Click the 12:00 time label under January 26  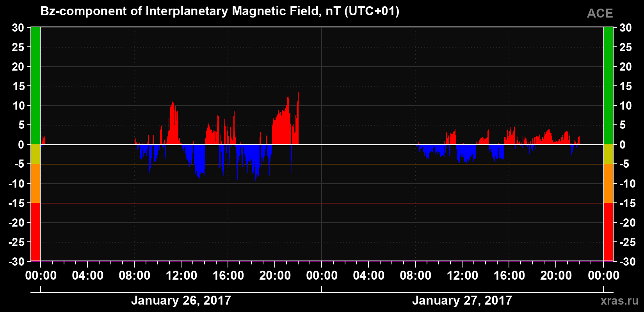pos(181,276)
